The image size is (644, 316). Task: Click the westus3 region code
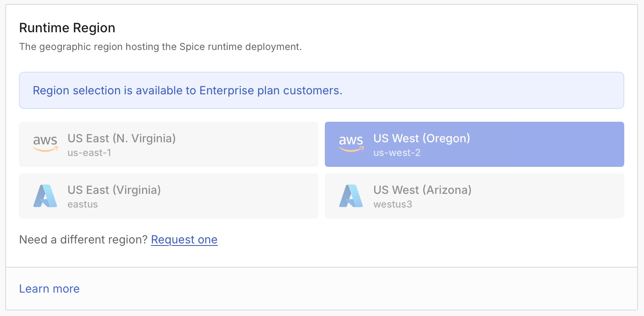point(393,205)
